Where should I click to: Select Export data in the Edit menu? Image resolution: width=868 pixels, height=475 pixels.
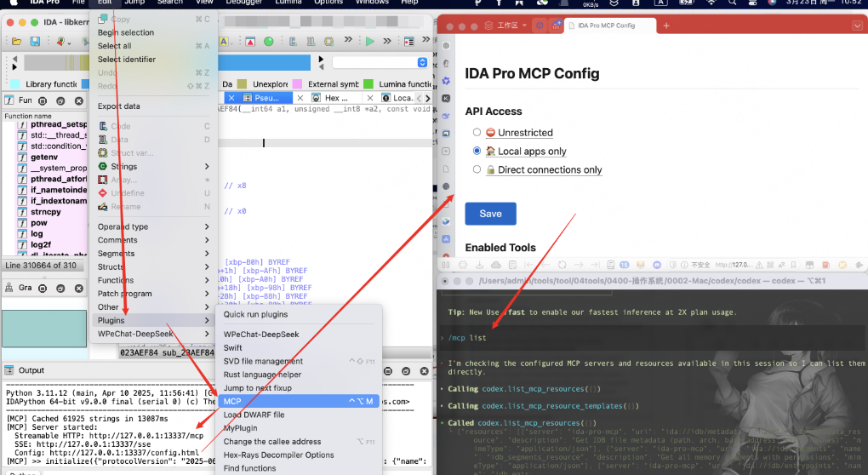tap(152, 106)
